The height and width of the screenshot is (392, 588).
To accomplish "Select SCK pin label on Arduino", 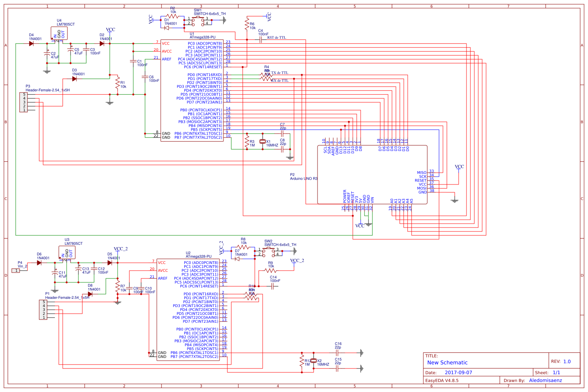I will coord(423,177).
